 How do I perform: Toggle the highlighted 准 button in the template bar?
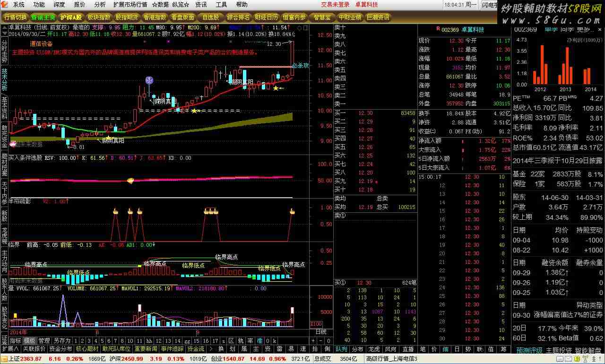tap(259, 340)
